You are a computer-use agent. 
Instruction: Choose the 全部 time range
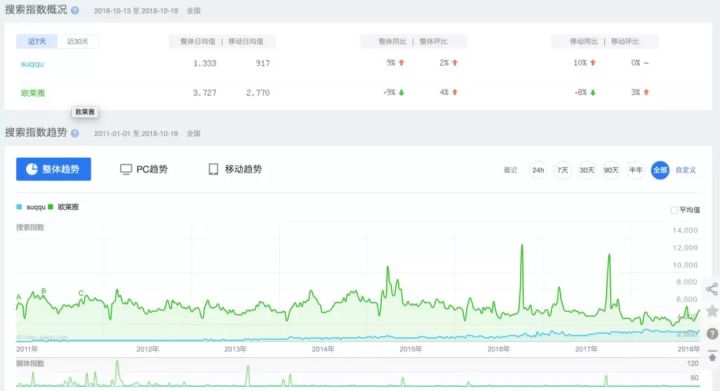[x=660, y=170]
